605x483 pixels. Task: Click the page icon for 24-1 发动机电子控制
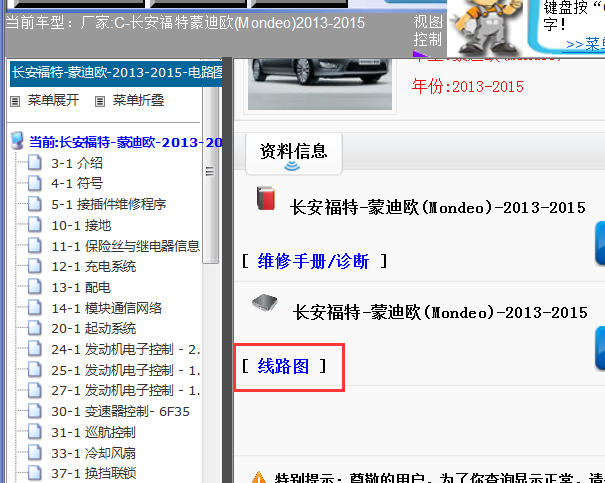tap(35, 349)
